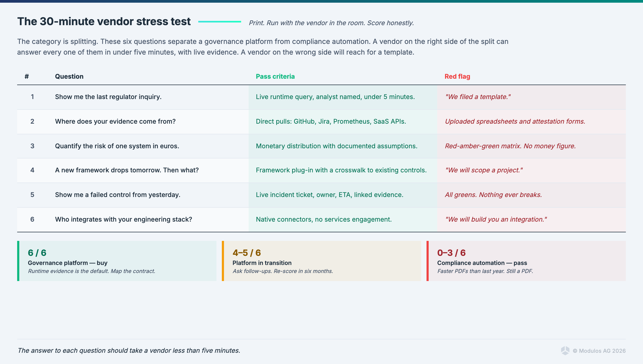Viewport: 643px width, 364px height.
Task: Click the Modulos logo icon in footer
Action: coord(565,351)
